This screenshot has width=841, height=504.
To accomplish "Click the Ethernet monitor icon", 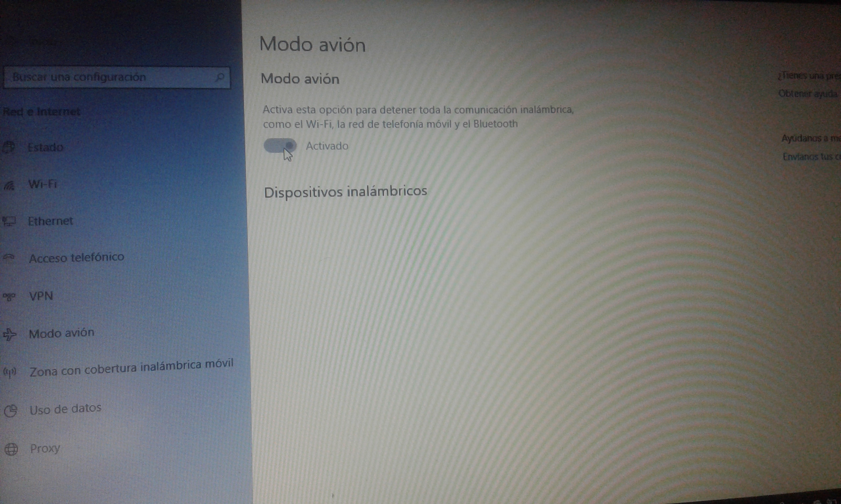I will pyautogui.click(x=9, y=221).
